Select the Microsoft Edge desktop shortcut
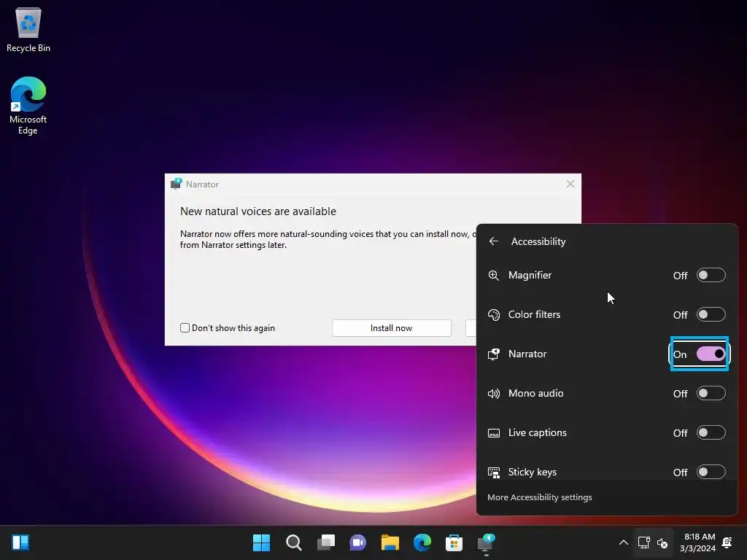Screen dimensions: 747x560 click(28, 106)
